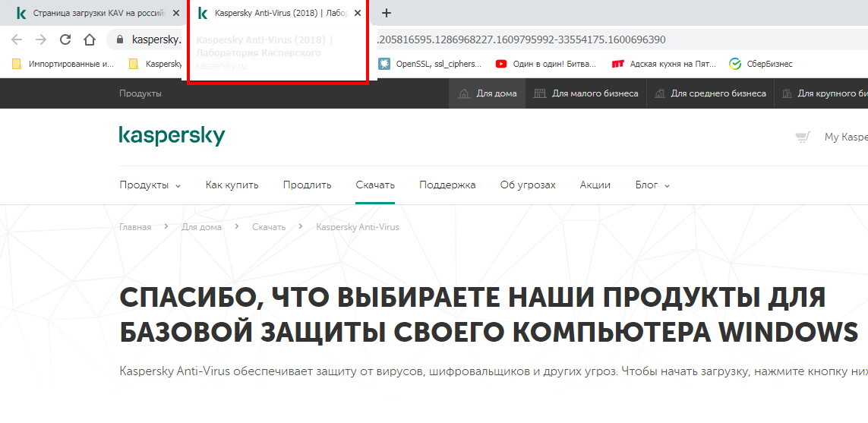Open the shopping cart icon

[x=803, y=137]
